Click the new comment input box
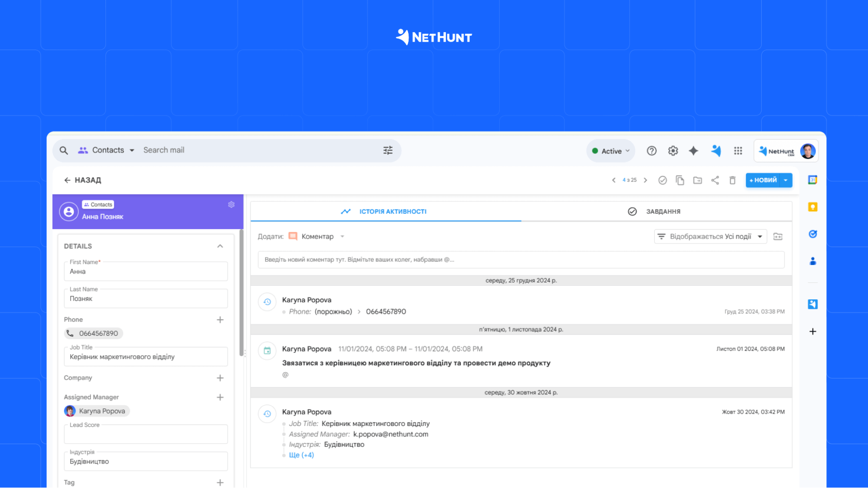868x488 pixels. click(521, 260)
